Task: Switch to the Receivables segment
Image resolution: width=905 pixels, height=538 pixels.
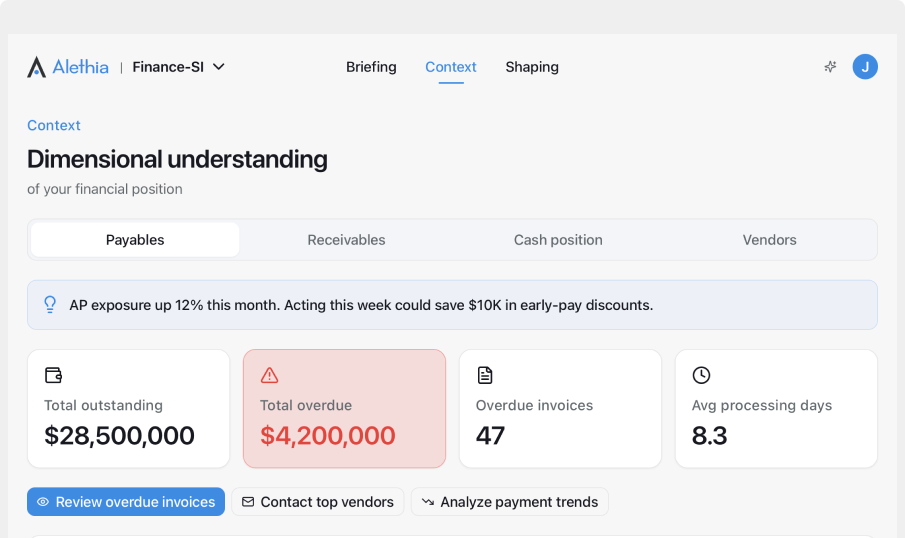Action: (346, 240)
